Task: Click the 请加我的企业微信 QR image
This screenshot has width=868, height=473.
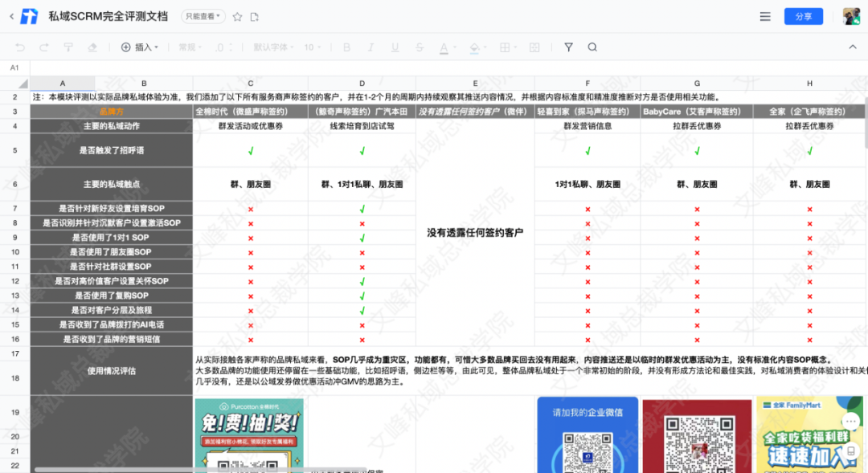Action: (588, 434)
